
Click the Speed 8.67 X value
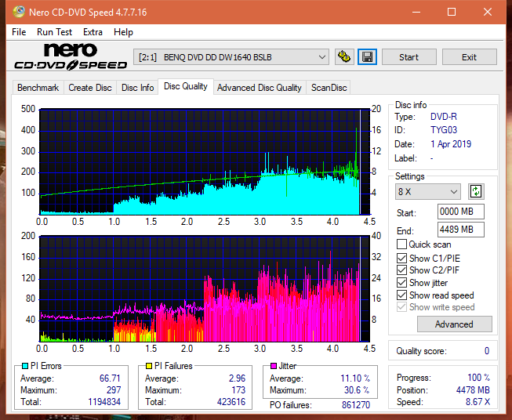478,402
